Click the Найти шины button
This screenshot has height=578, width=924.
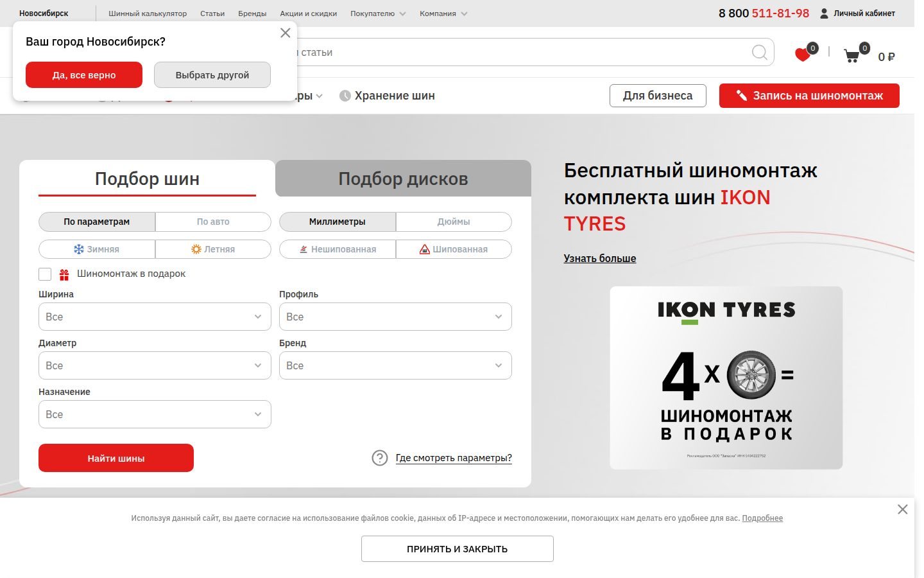[x=116, y=458]
